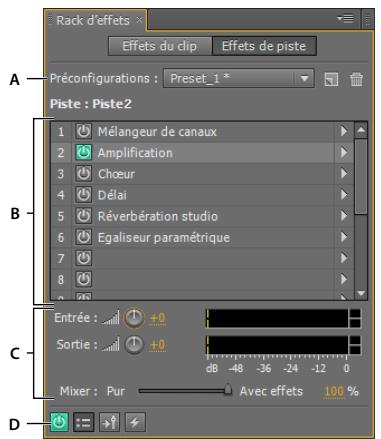Screen dimensions: 381x439
Task: Expand arrow menu for Egaliseur paramétrique
Action: pyautogui.click(x=344, y=237)
